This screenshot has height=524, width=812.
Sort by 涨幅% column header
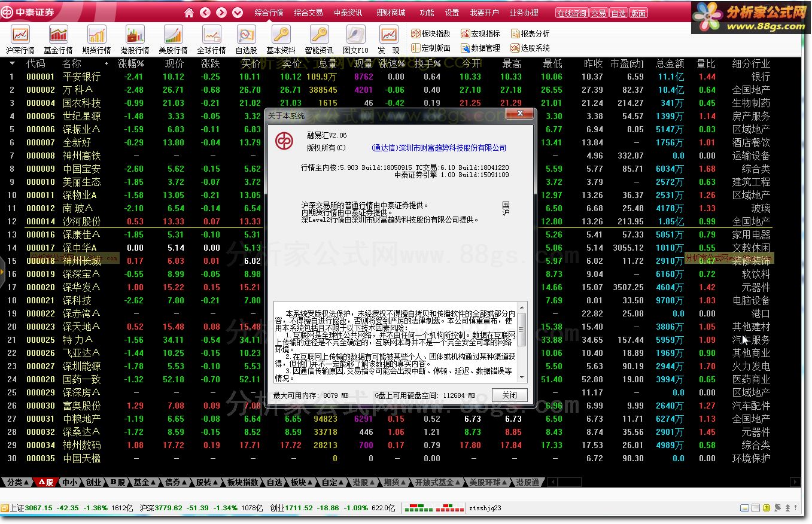[130, 63]
